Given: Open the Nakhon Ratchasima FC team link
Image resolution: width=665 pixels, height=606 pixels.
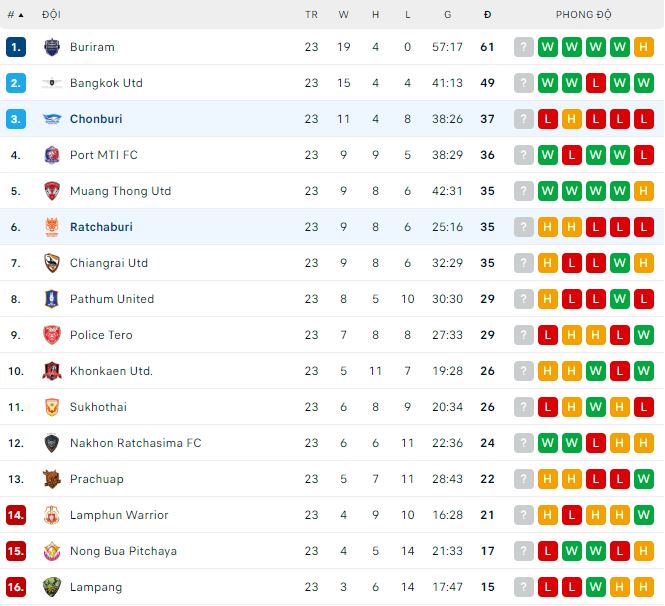Looking at the screenshot, I should tap(135, 443).
